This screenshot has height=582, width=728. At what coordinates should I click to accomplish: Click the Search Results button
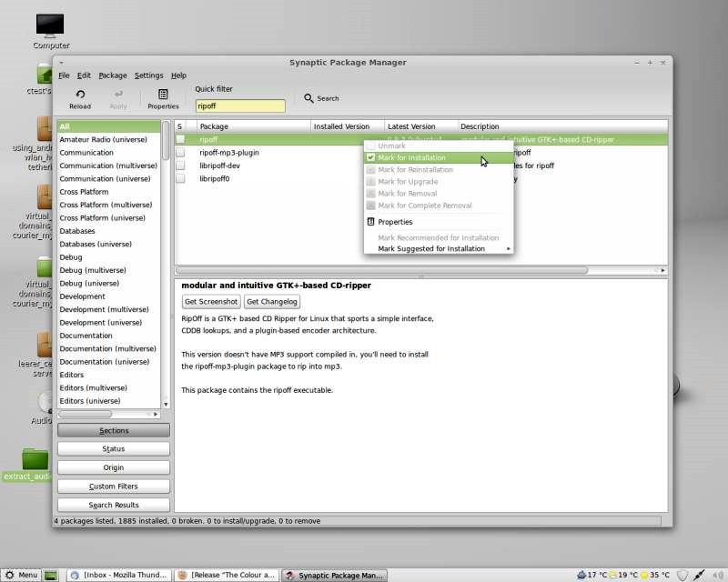[114, 505]
